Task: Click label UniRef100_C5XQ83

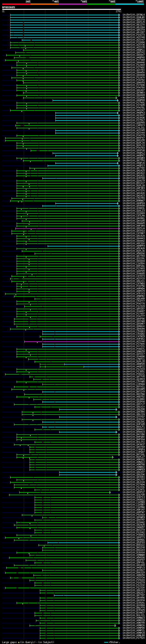Action: (x=134, y=331)
